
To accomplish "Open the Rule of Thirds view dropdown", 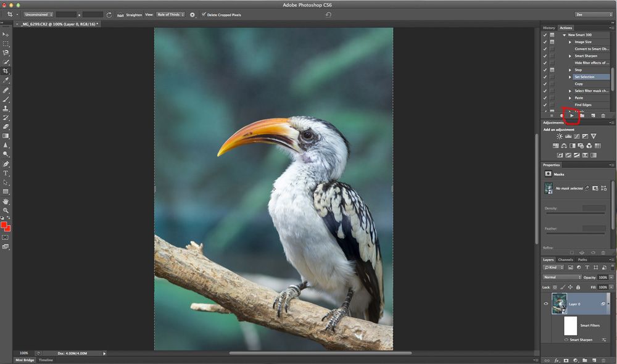I will [170, 14].
